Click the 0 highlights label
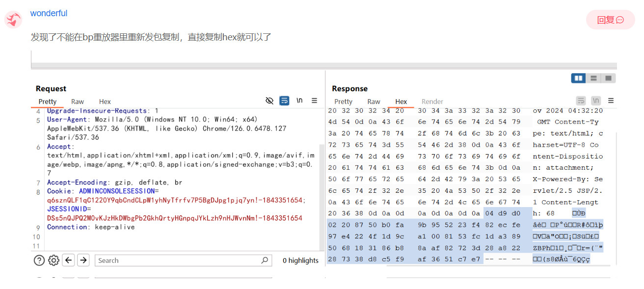The image size is (644, 289). coord(300,261)
